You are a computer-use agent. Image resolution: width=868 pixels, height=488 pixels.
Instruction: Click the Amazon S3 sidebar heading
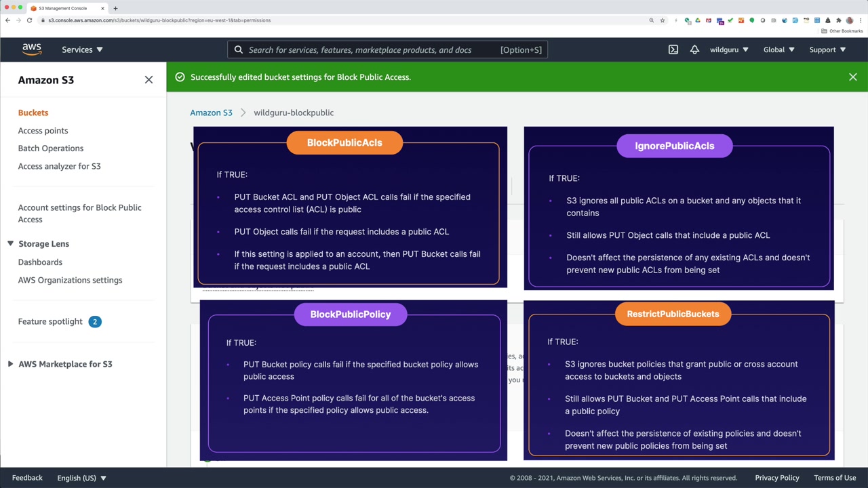pos(46,80)
